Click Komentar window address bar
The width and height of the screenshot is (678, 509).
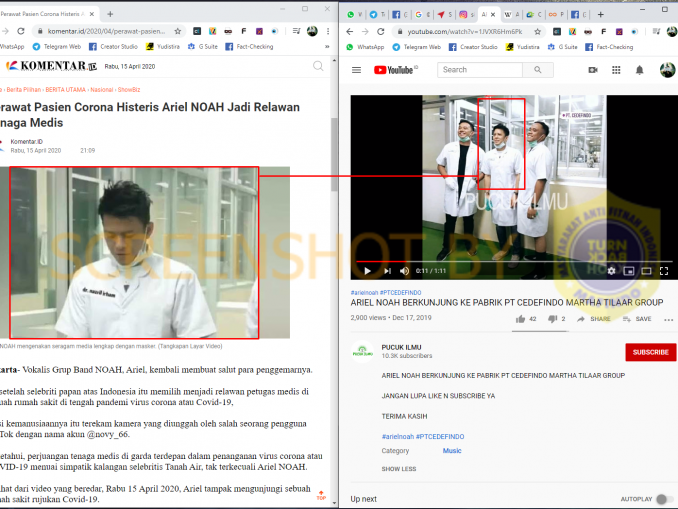(106, 31)
